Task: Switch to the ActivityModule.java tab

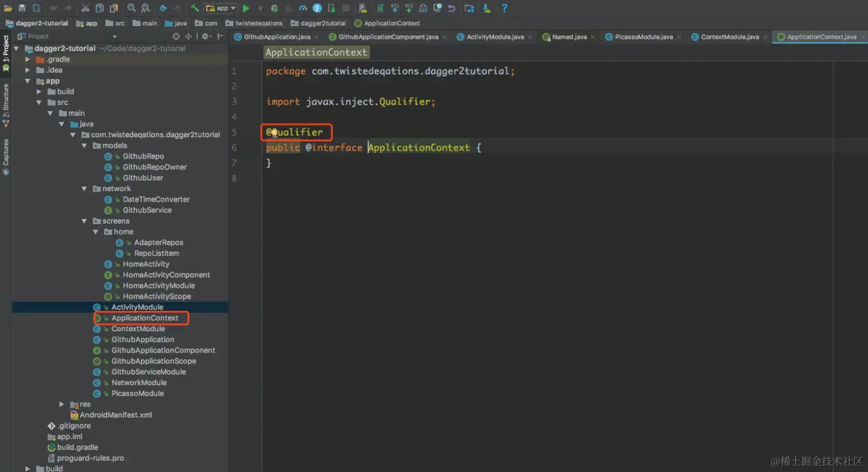Action: pos(495,37)
